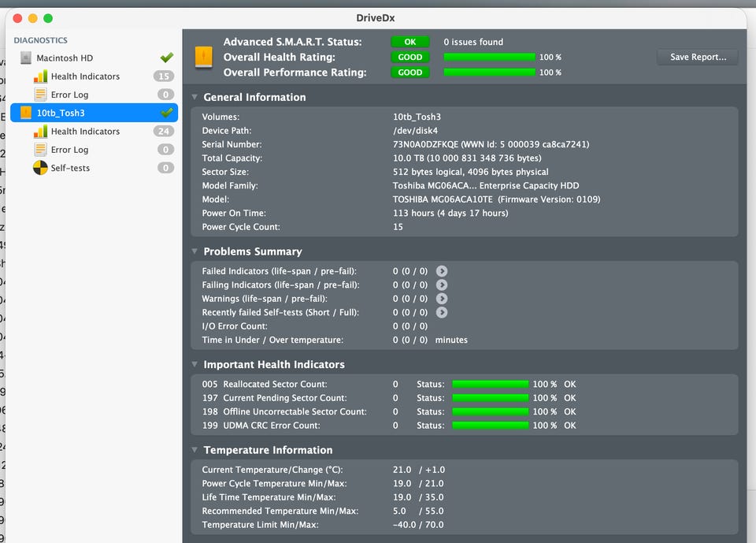Click the GOOD badge for Overall Performance Rating
This screenshot has width=756, height=543.
(x=409, y=73)
